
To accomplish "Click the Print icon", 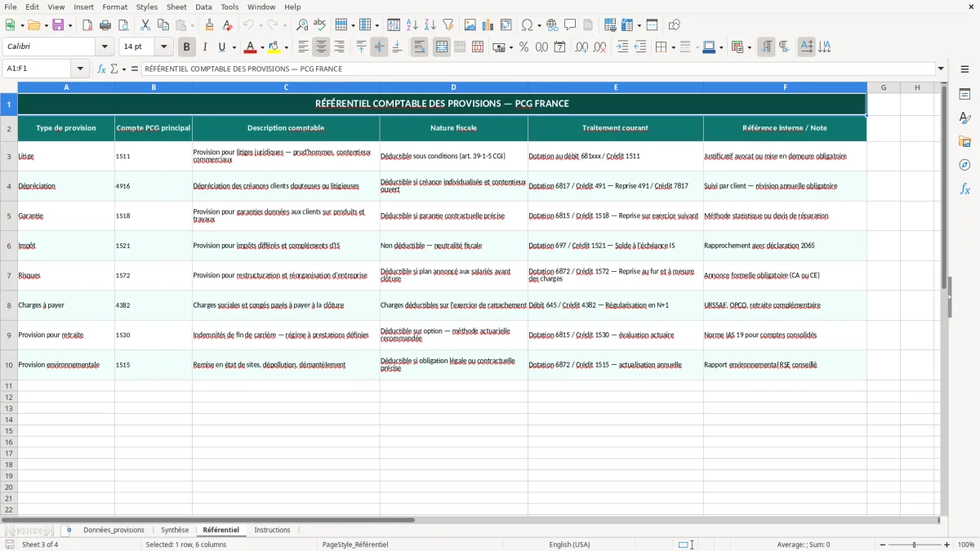I will pyautogui.click(x=105, y=25).
